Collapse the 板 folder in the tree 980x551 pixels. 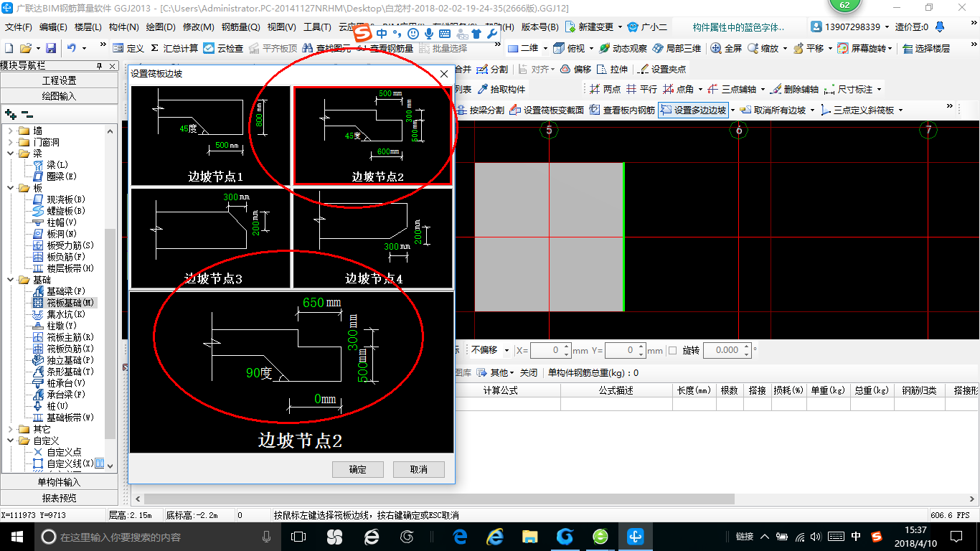pyautogui.click(x=11, y=188)
